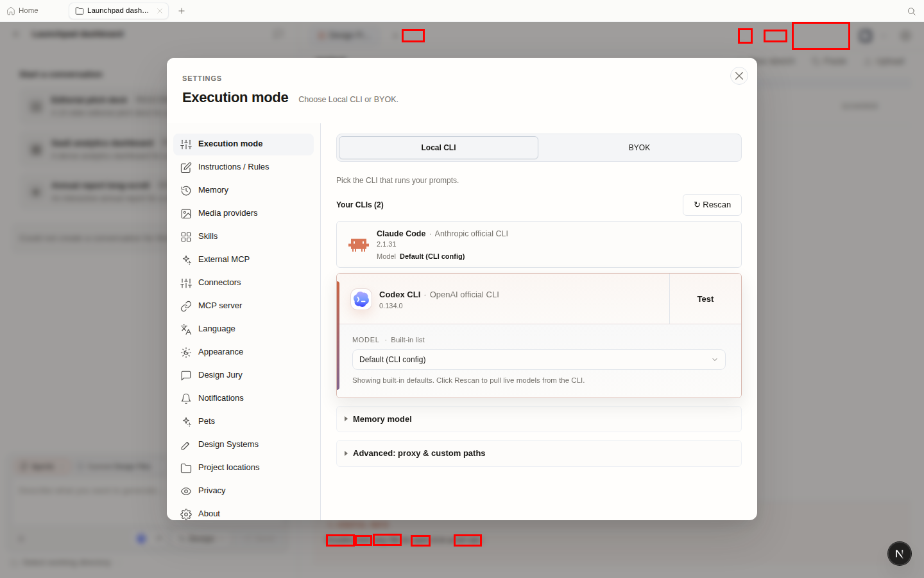The image size is (924, 578).
Task: Click the 'Showing built-in defaults' hint text
Action: point(468,380)
